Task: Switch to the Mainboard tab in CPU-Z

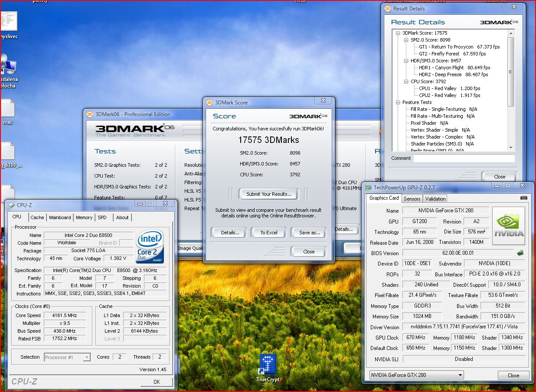Action: [x=60, y=217]
